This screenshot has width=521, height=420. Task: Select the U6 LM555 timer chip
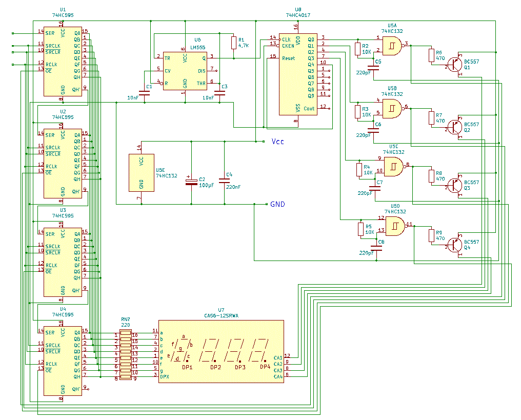pyautogui.click(x=185, y=71)
